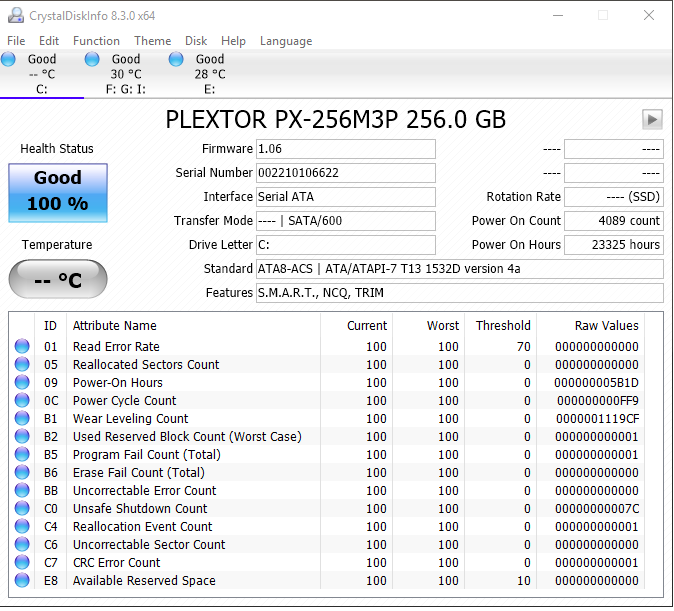Click the PLEXTOR PX-256M3P 256.0 GB title
Viewport: 674px width, 611px height.
336,120
